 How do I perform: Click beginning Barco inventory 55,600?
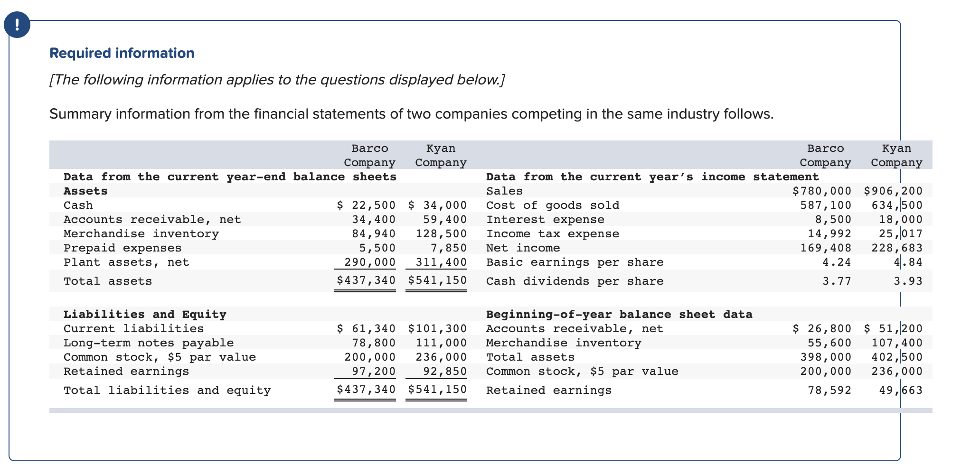tap(829, 343)
